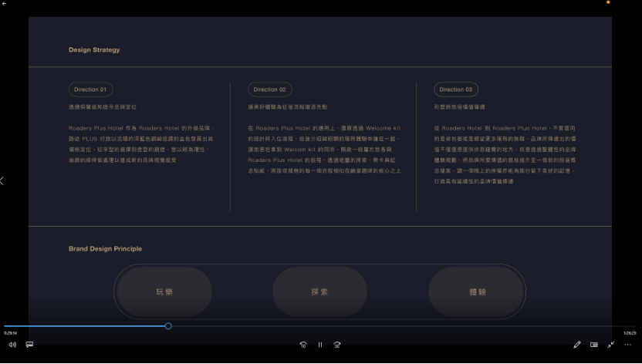Click the Direction 03 pill label
Screen dimensions: 642x364
(456, 89)
